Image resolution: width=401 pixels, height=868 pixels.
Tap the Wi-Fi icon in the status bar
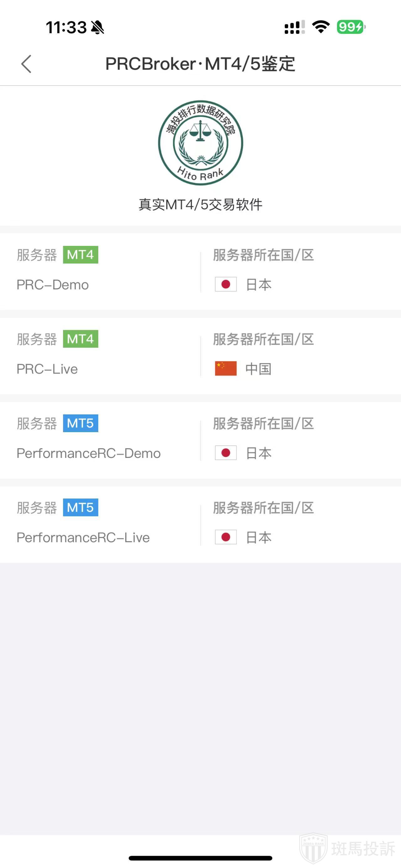point(321,27)
